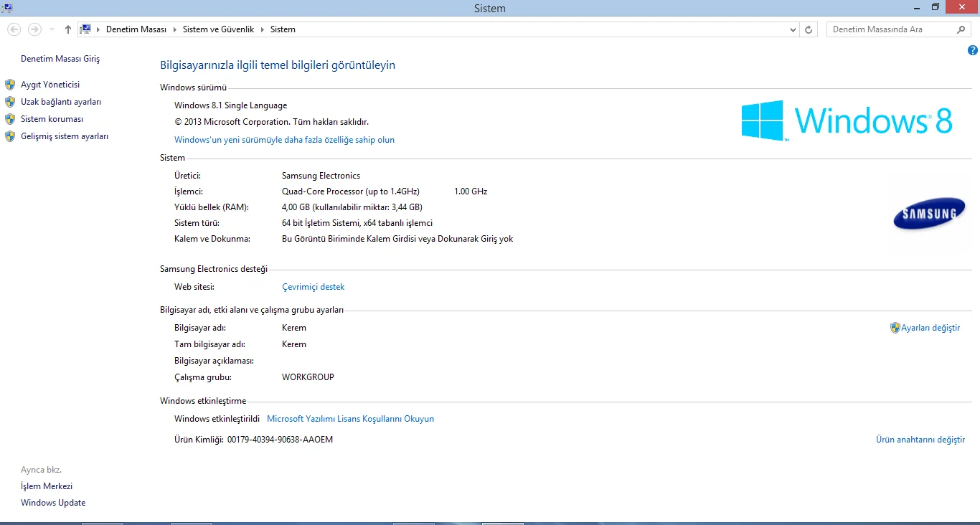
Task: Expand the chevron before Denetim Masası breadcrumb
Action: click(x=98, y=29)
